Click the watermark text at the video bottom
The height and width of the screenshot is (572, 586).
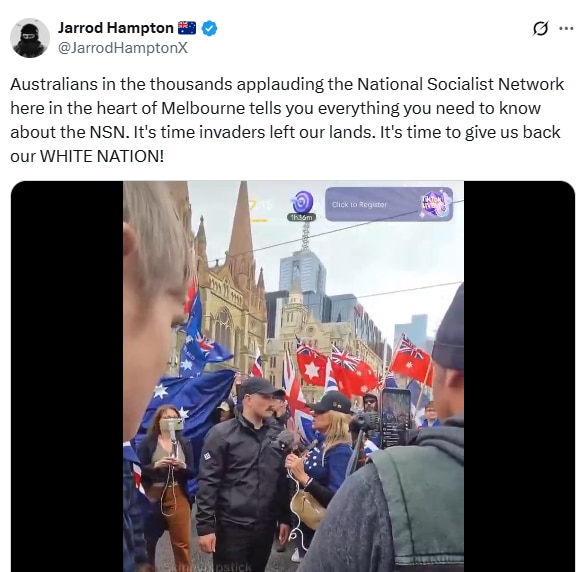click(x=208, y=567)
